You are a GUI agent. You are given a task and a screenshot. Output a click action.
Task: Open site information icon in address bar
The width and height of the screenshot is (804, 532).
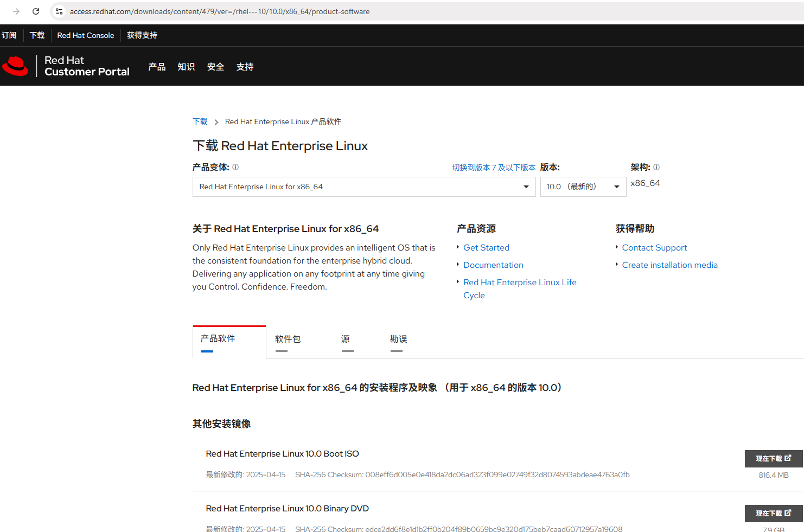(x=59, y=11)
